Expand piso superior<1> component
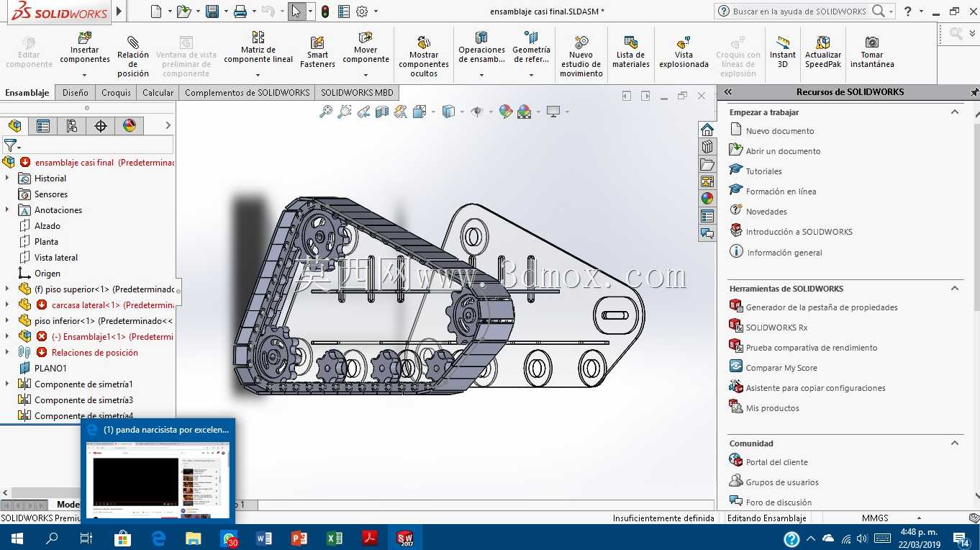This screenshot has height=550, width=980. click(7, 289)
